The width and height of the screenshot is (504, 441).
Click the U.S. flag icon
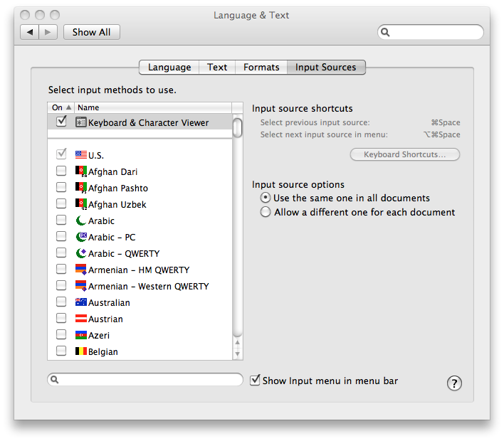point(81,155)
